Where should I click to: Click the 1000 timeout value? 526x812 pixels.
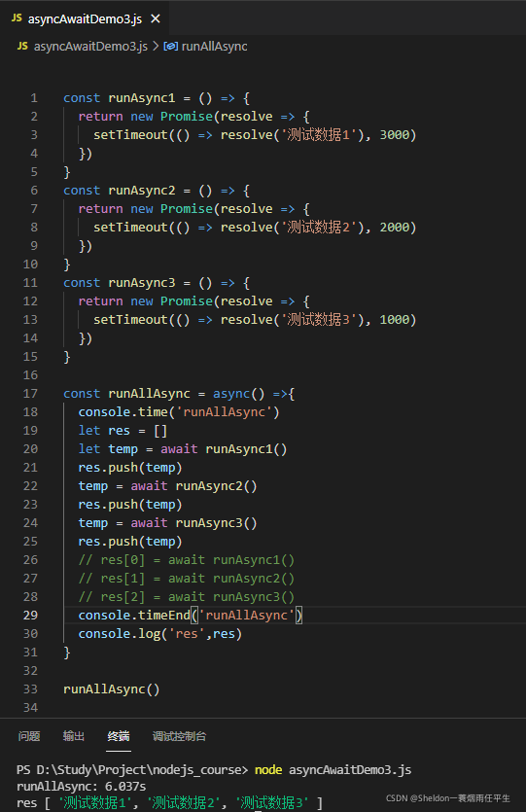click(x=394, y=320)
